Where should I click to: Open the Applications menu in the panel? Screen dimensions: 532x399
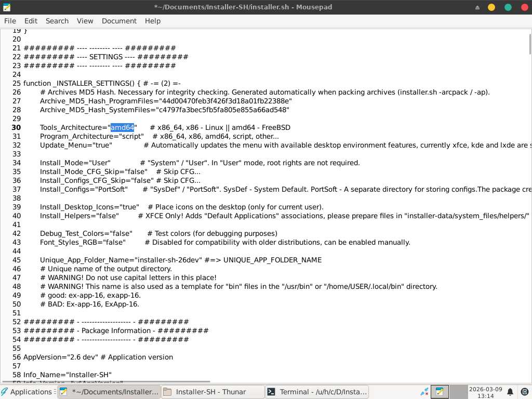coord(29,392)
